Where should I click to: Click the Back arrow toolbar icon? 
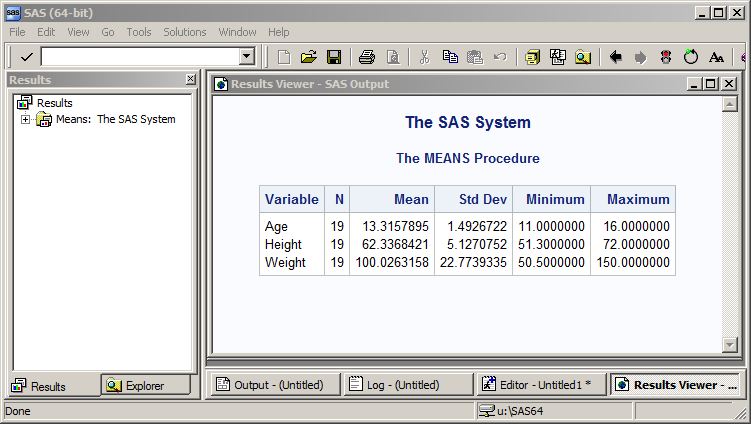(x=616, y=57)
